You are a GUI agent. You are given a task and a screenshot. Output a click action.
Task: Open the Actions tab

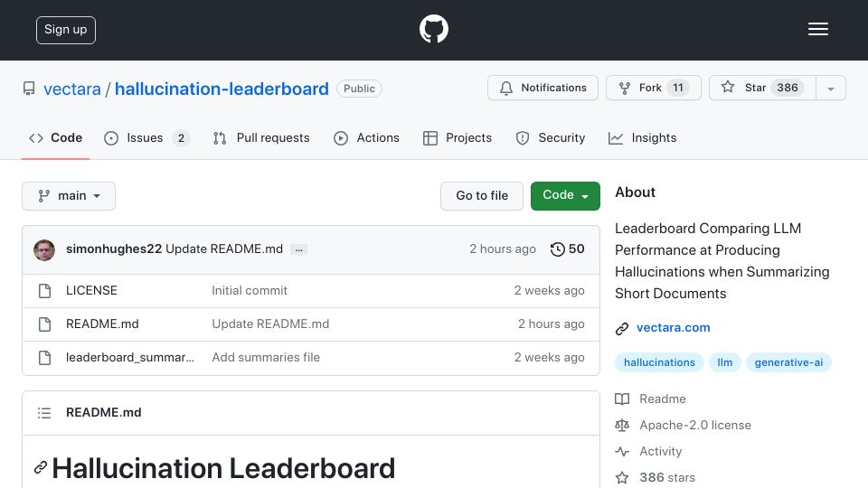coord(366,137)
